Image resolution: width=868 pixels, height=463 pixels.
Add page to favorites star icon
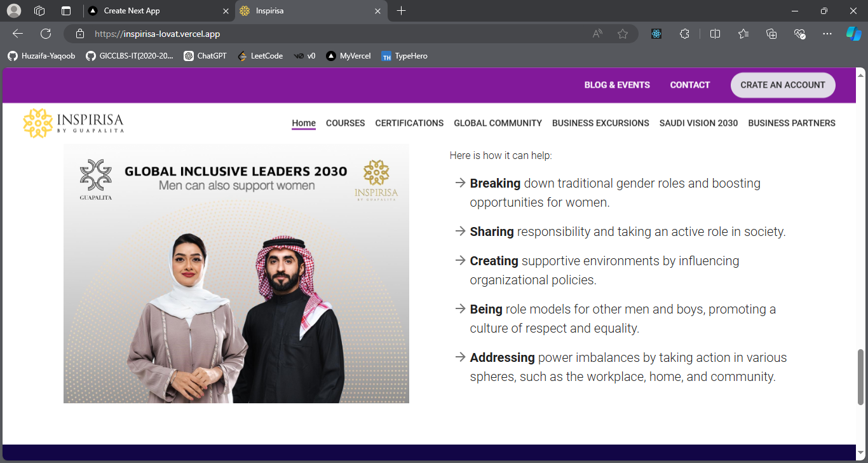click(x=623, y=34)
